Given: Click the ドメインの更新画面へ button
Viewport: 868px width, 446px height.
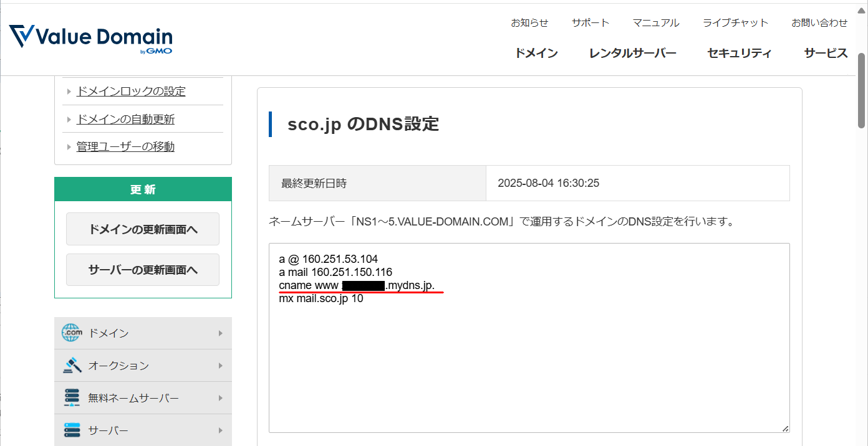Looking at the screenshot, I should point(143,229).
